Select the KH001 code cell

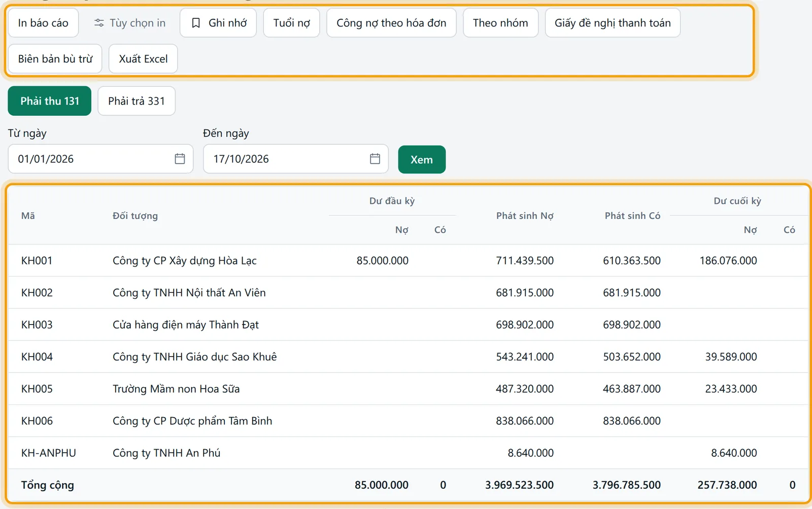coord(37,261)
